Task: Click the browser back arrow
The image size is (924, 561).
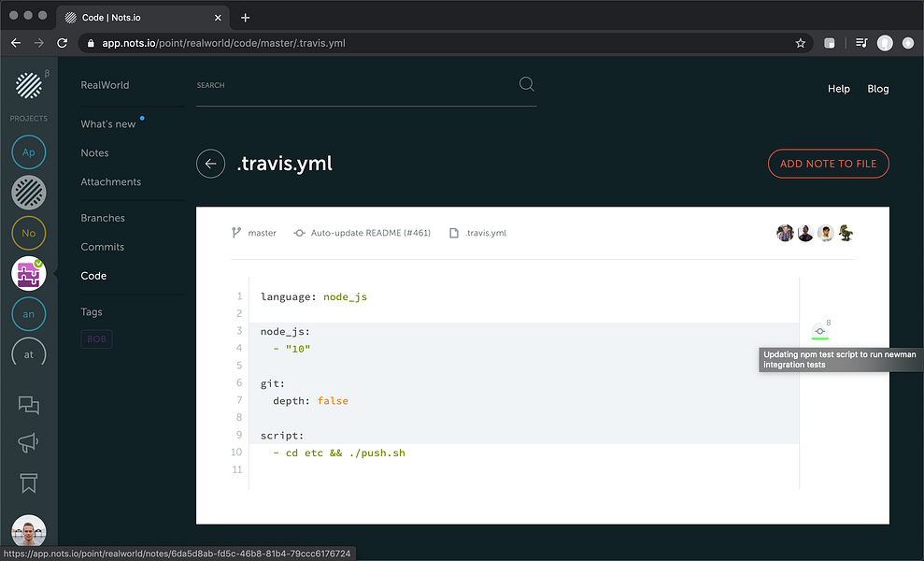Action: coord(16,43)
